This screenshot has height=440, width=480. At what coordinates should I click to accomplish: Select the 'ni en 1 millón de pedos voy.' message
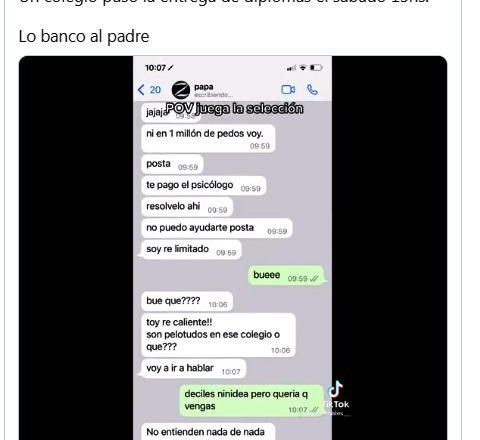pyautogui.click(x=208, y=138)
